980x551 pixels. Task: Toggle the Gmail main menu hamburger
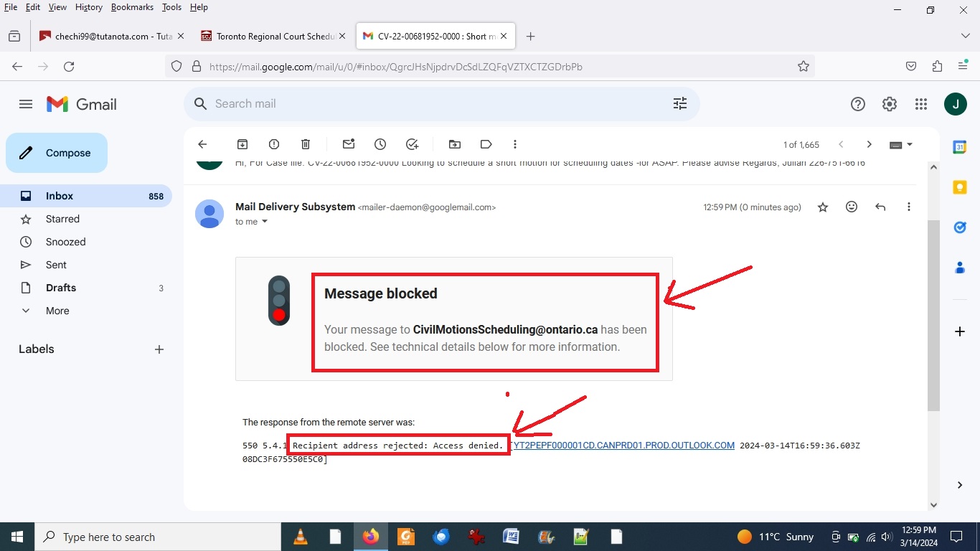[x=26, y=104]
